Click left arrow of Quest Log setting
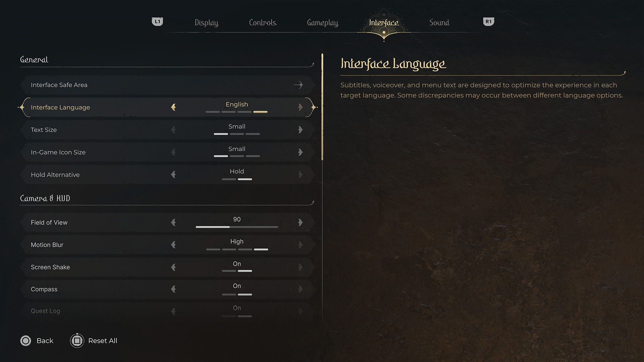 point(173,311)
